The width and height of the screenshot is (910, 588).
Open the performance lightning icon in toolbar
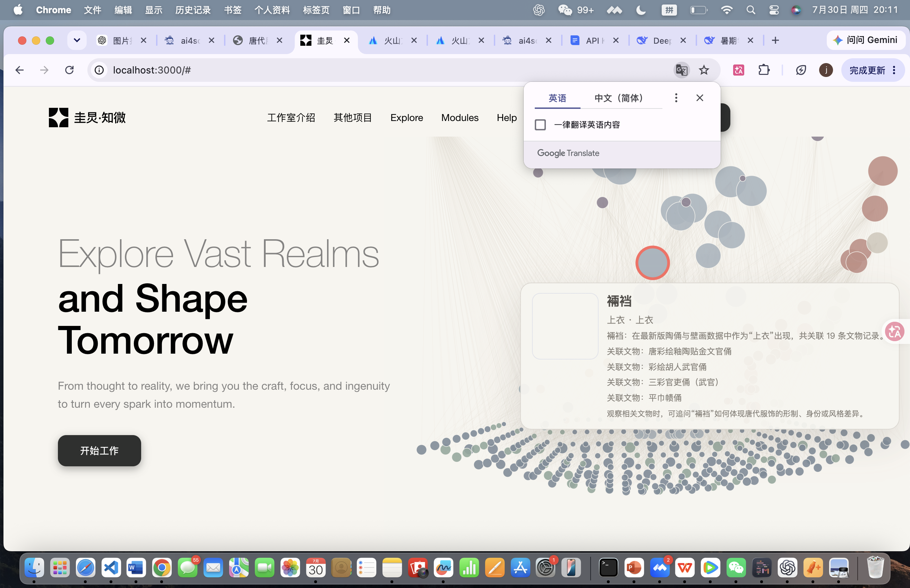(801, 70)
